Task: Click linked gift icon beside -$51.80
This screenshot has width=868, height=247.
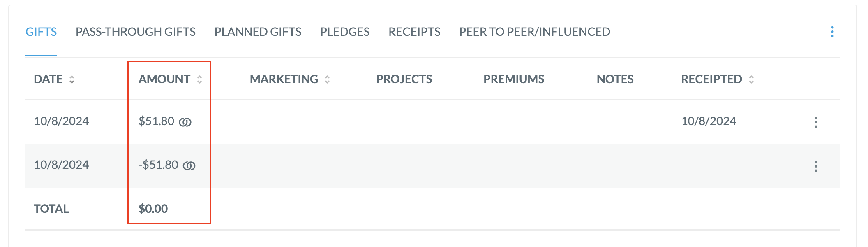Action: tap(189, 166)
